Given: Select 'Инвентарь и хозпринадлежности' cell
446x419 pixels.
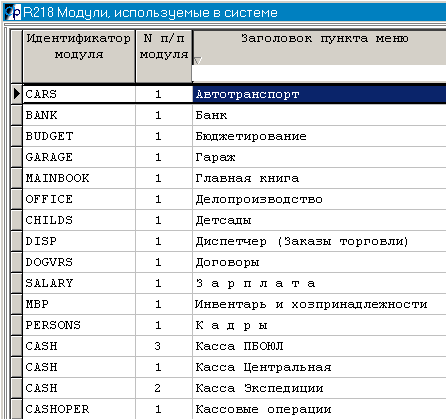Looking at the screenshot, I should point(319,304).
